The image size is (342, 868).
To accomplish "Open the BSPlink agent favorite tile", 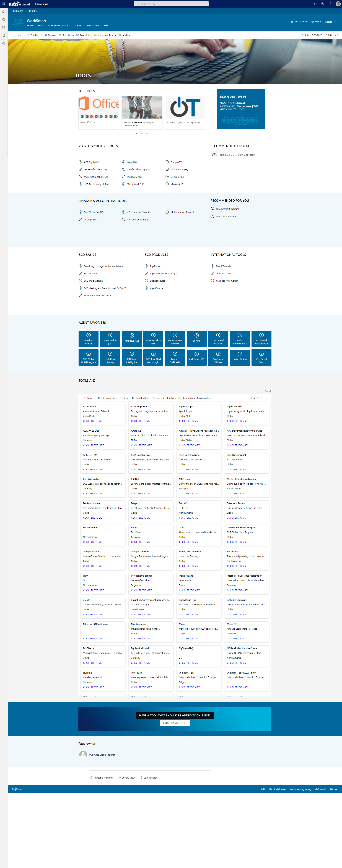I will tap(197, 339).
